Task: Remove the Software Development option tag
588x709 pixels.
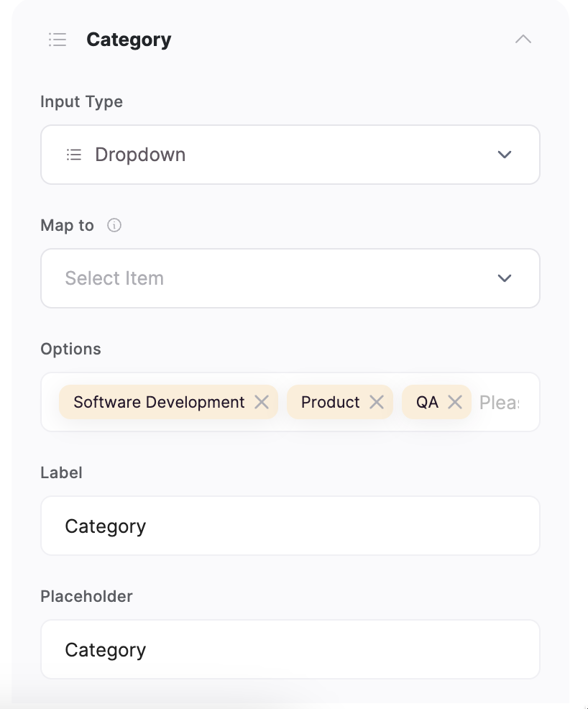Action: [262, 402]
